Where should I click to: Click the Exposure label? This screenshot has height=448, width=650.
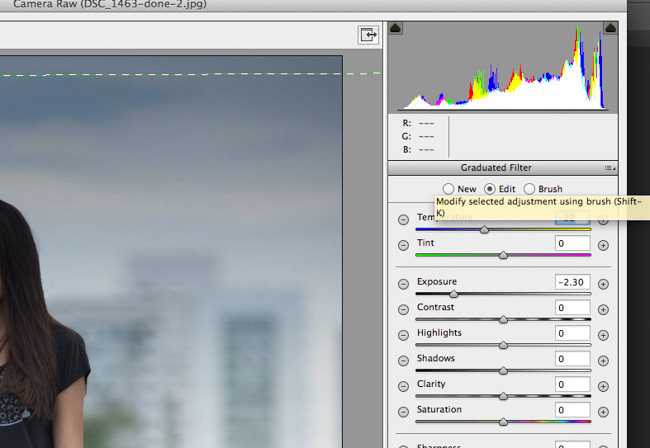coord(437,281)
